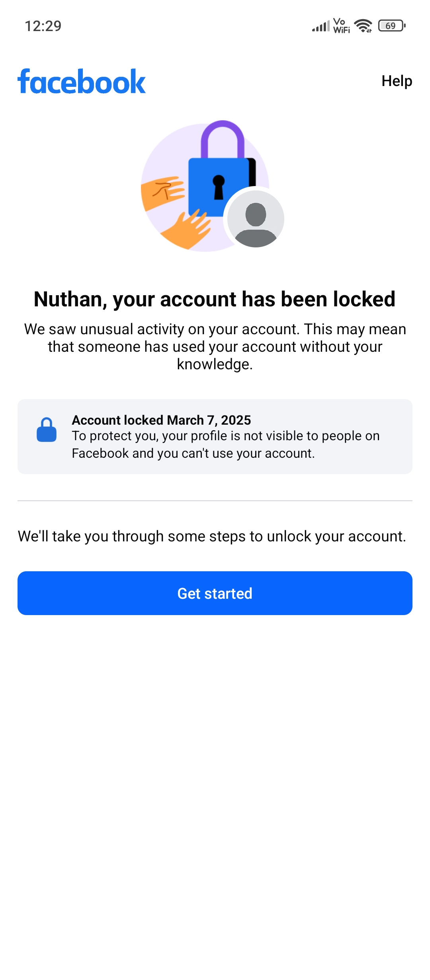Click the horizontal divider line below the info card
The width and height of the screenshot is (430, 980).
(x=215, y=501)
